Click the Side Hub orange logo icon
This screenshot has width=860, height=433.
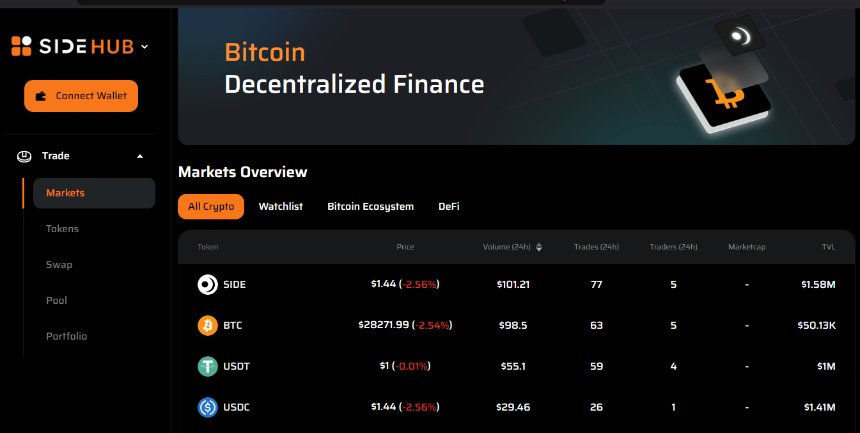(21, 46)
